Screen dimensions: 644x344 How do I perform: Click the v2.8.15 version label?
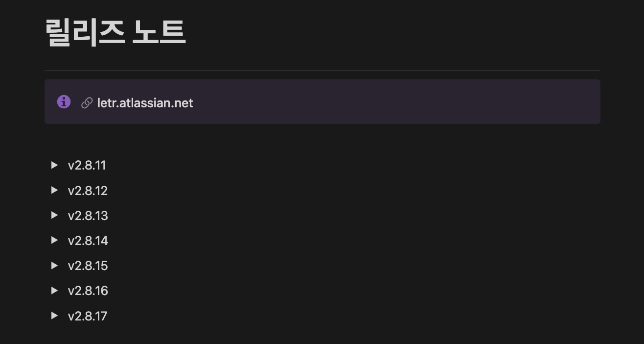(x=88, y=266)
